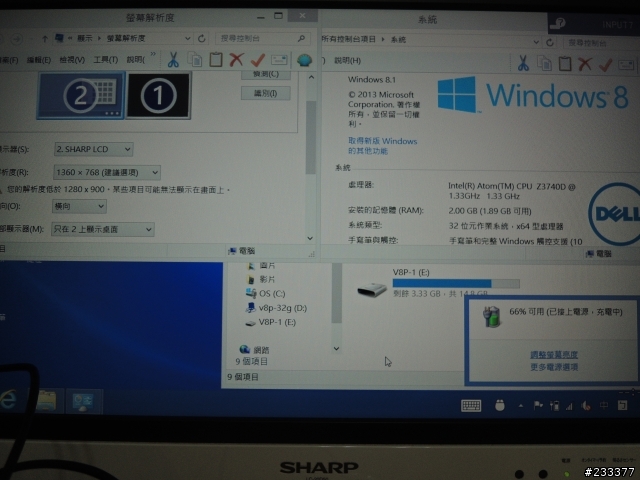Image resolution: width=640 pixels, height=480 pixels.
Task: Click search magnifier in Screen Resolution search box
Action: click(301, 38)
